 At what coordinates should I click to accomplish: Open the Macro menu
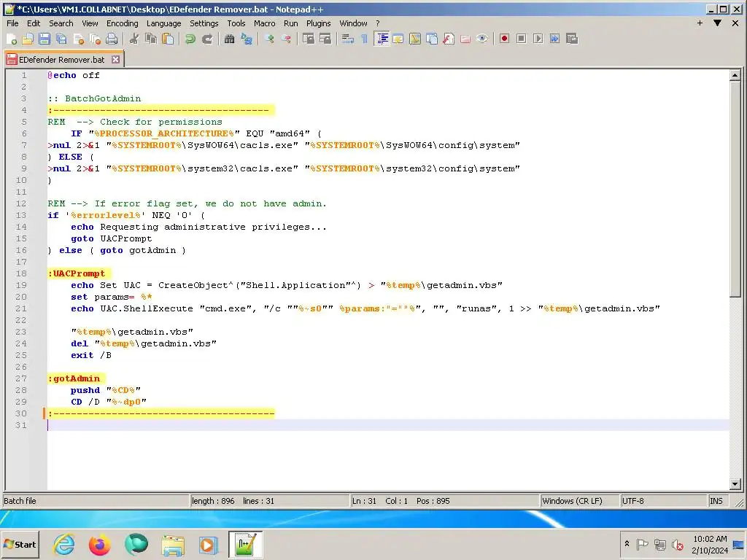click(264, 23)
